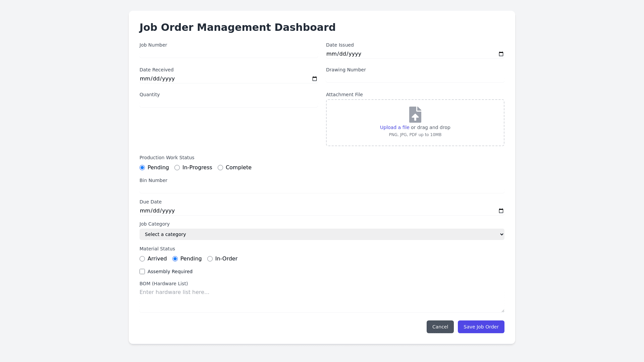The width and height of the screenshot is (644, 362).
Task: Open the Date Received calendar picker icon
Action: click(x=315, y=79)
